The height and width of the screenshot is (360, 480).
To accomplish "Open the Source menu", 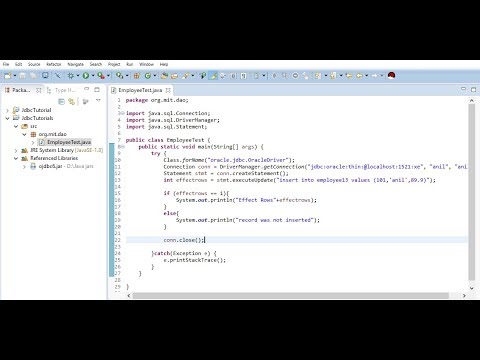I will click(34, 64).
